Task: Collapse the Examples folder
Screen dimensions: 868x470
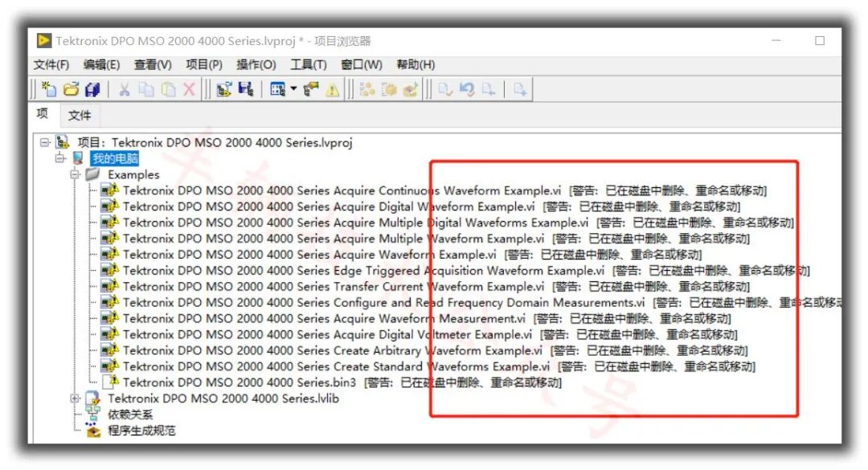Action: [x=76, y=175]
